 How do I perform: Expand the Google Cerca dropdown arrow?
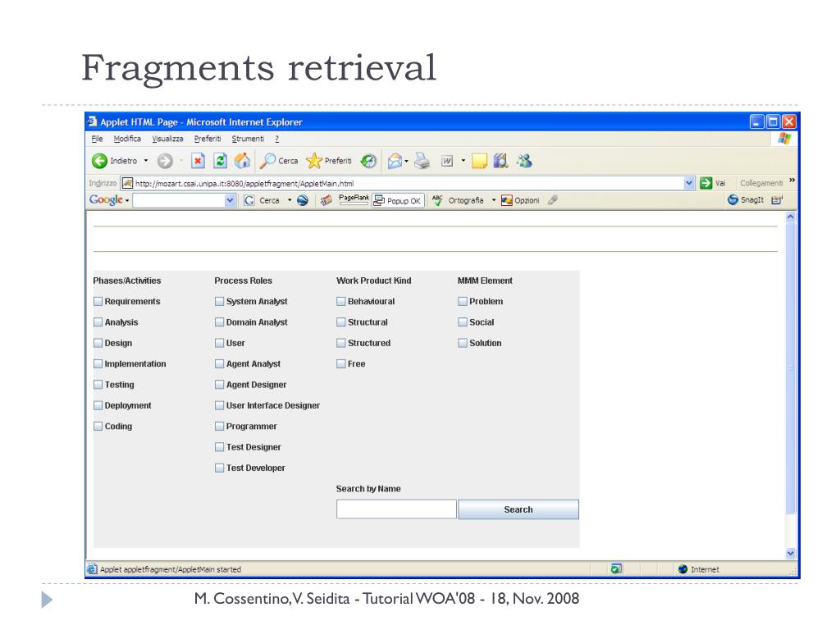pyautogui.click(x=290, y=200)
